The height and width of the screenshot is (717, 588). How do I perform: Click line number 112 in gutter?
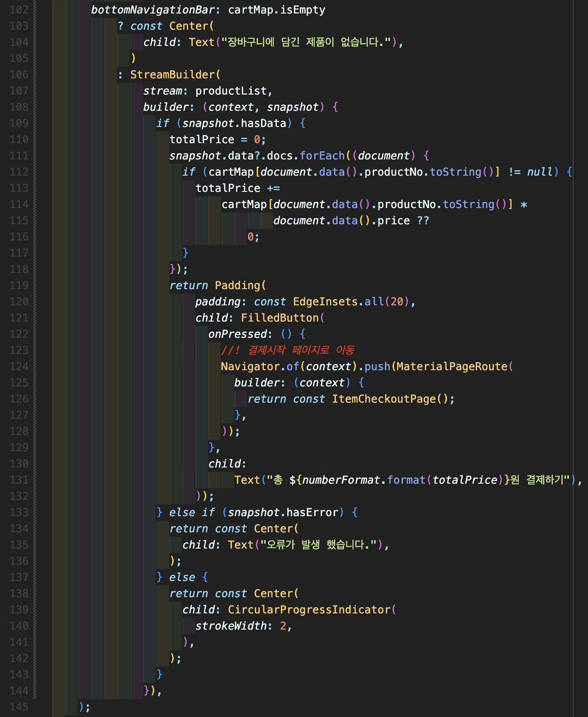pos(19,172)
